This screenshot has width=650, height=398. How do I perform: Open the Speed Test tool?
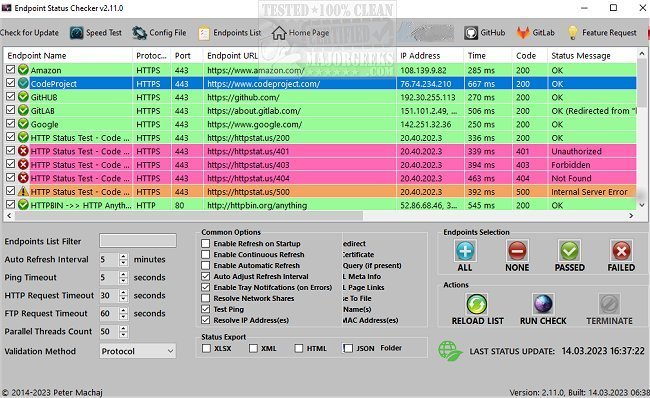coord(96,33)
